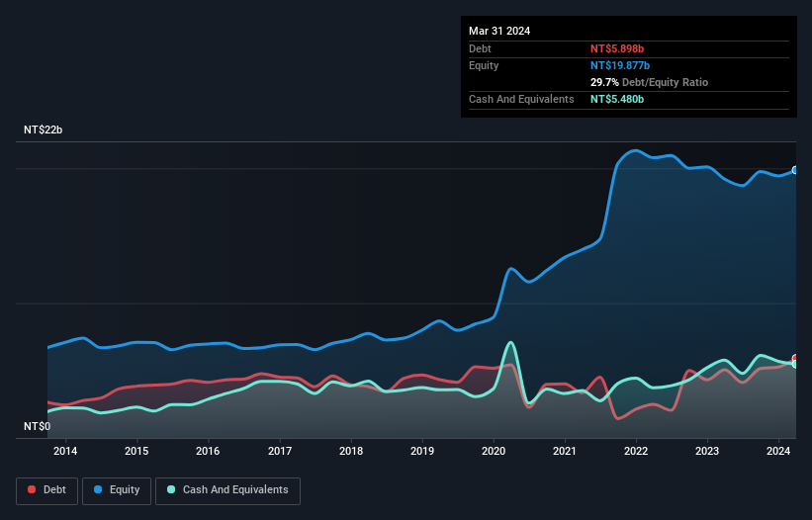
Task: Click the red Debt legend dot
Action: point(32,489)
